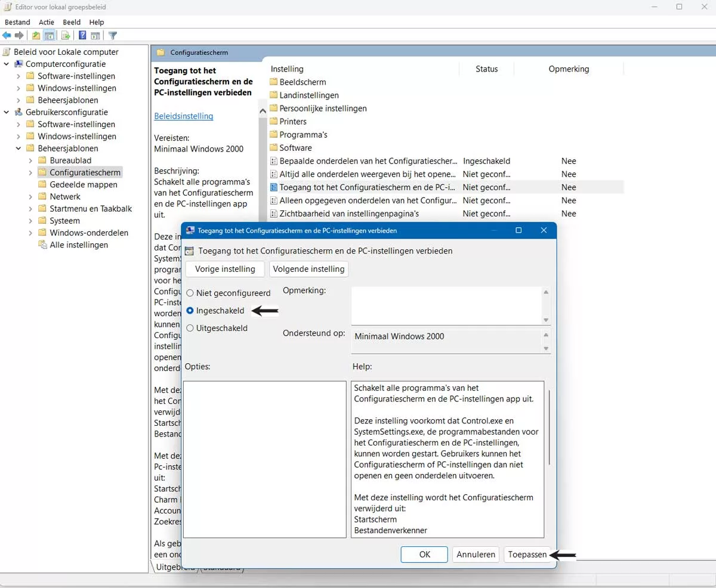
Task: Click the Computerconfiguratie computer icon in the tree
Action: point(18,64)
